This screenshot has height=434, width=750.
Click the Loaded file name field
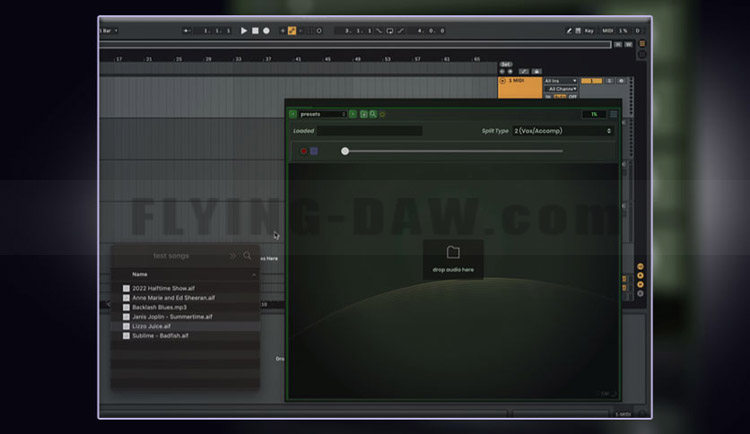tap(369, 131)
